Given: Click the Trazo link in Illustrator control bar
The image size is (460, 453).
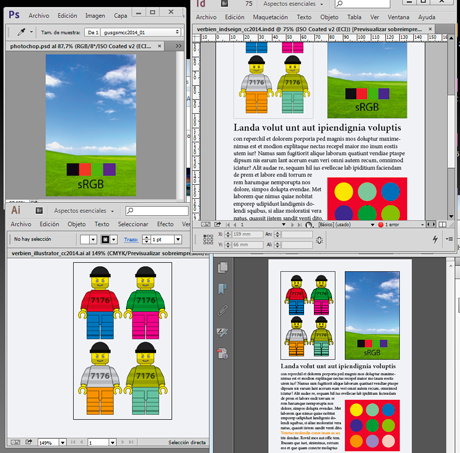Looking at the screenshot, I should [131, 239].
